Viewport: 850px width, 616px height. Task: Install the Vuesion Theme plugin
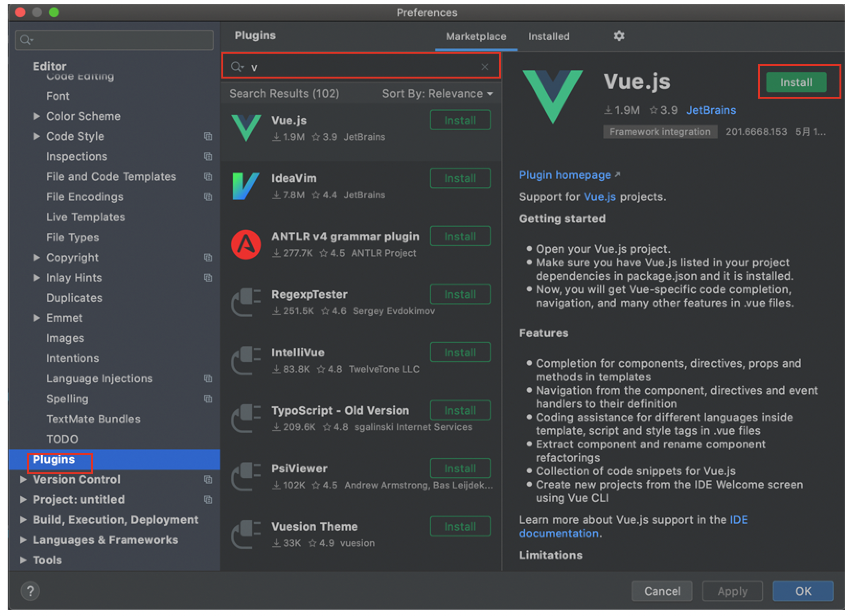(x=460, y=526)
